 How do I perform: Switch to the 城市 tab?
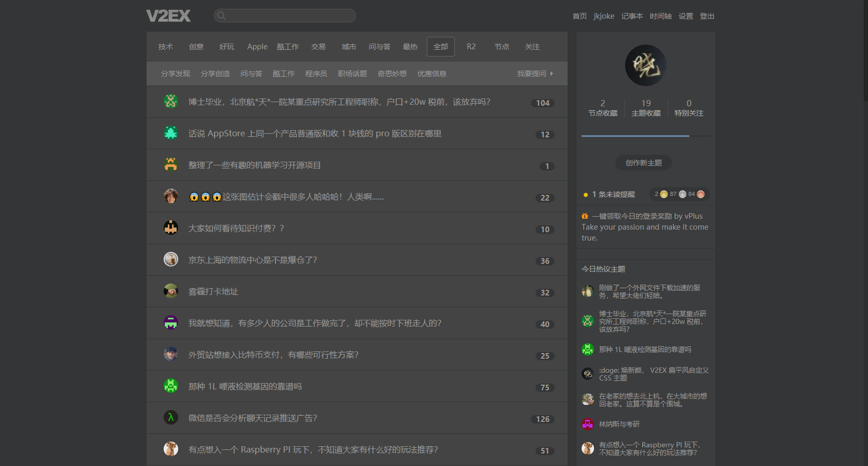coord(349,47)
